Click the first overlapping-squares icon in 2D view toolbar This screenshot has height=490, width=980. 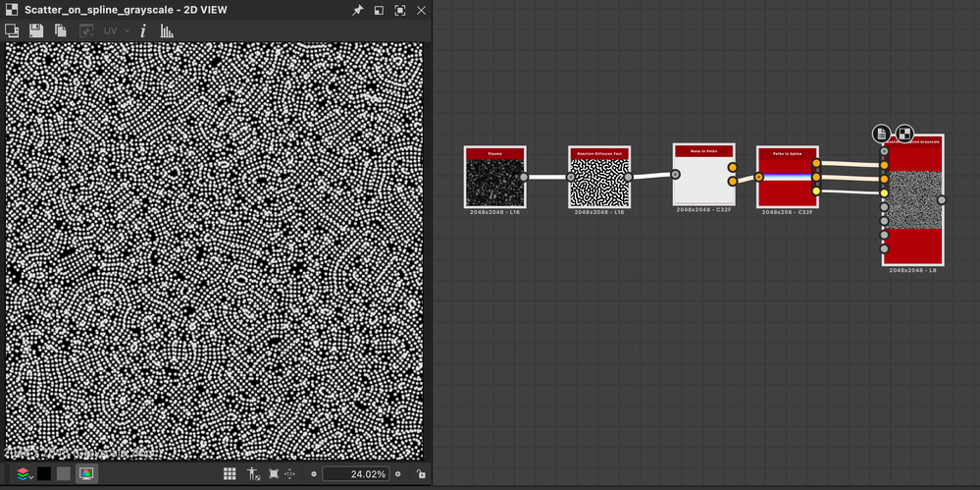[x=11, y=30]
